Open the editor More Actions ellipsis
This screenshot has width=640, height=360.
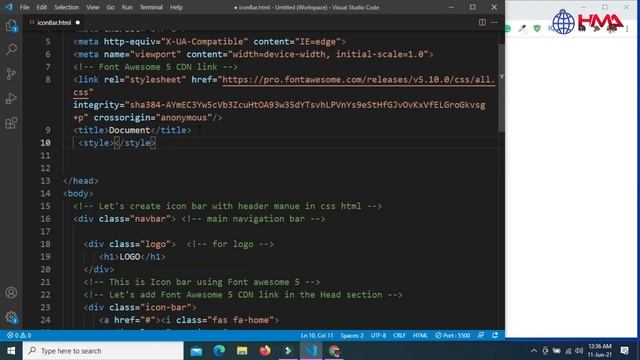pos(494,22)
